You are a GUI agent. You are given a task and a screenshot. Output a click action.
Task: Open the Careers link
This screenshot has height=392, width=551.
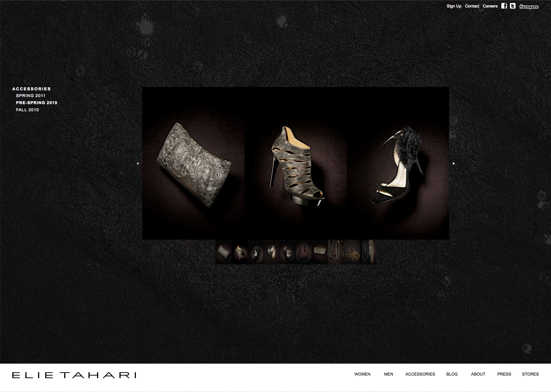click(x=490, y=6)
